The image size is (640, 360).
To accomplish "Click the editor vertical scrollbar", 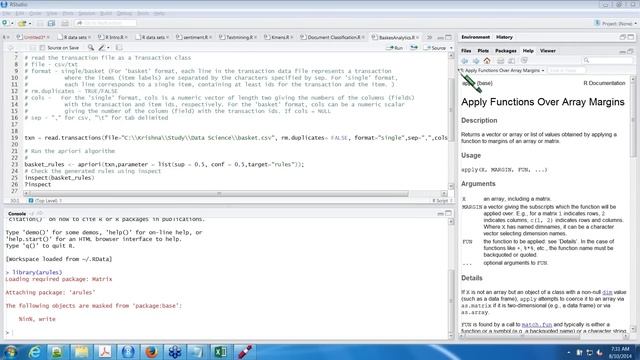I will 451,121.
